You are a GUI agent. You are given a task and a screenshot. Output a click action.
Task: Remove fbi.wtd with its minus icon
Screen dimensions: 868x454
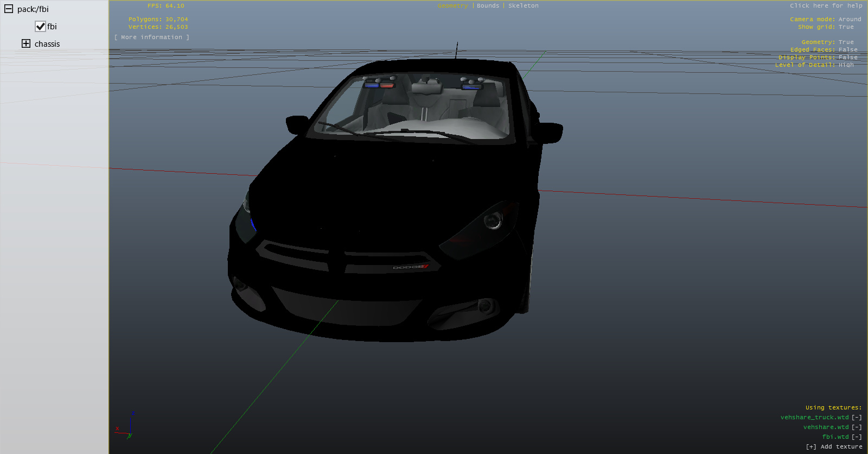(857, 437)
